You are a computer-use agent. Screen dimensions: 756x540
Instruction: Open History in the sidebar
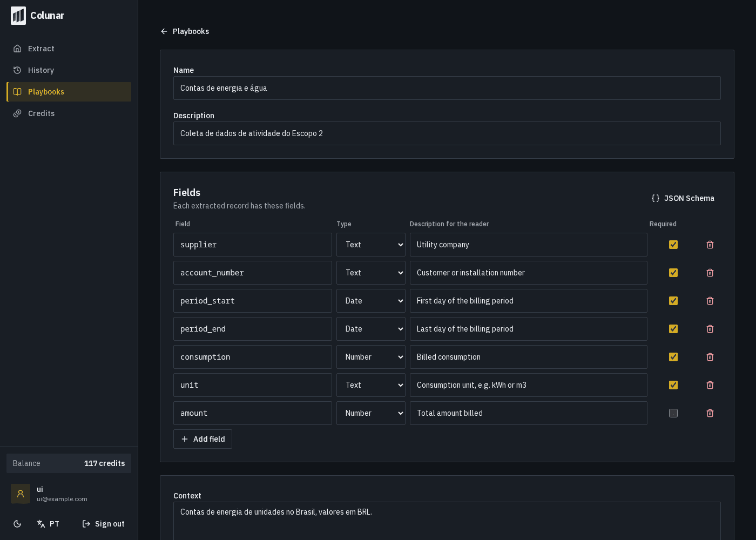pyautogui.click(x=69, y=70)
